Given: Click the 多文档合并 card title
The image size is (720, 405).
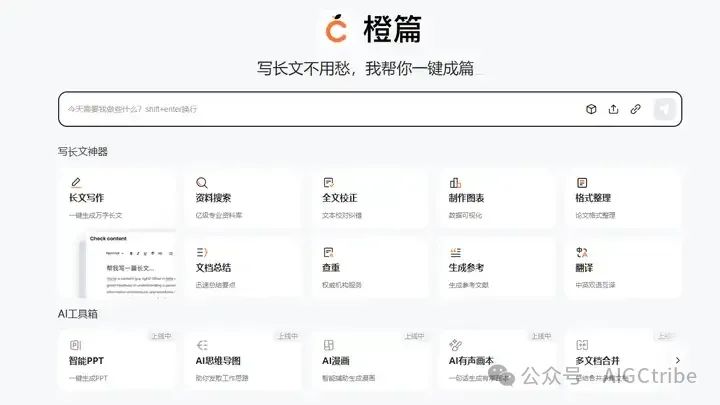Looking at the screenshot, I should pos(597,361).
